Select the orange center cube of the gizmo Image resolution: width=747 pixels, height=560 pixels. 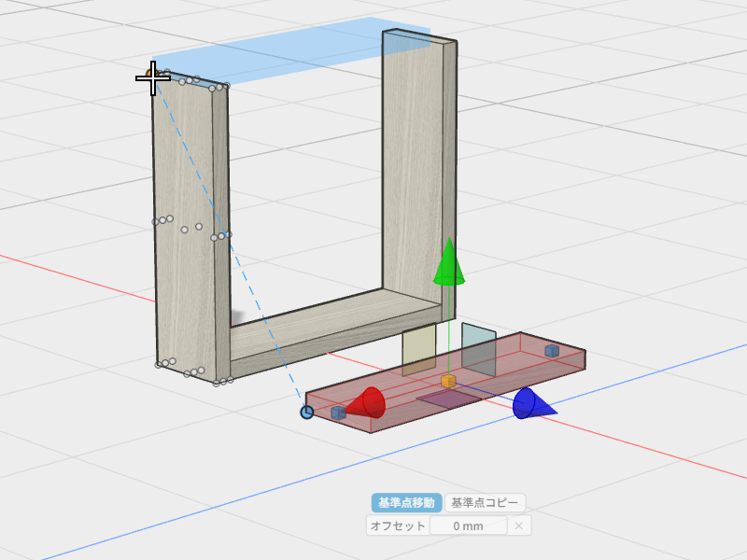[x=448, y=381]
